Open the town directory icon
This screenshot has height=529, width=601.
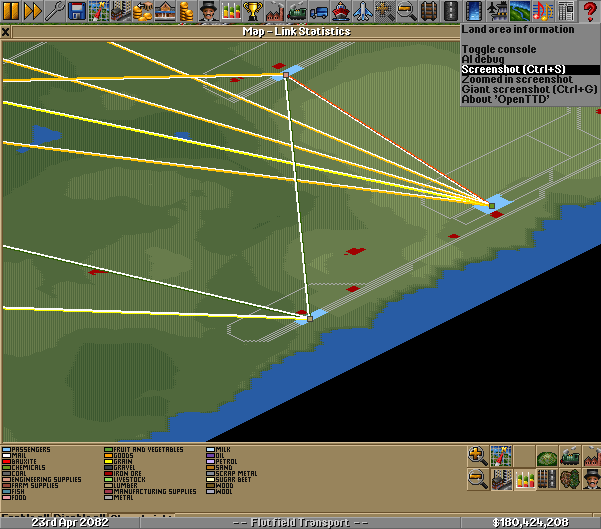[121, 11]
